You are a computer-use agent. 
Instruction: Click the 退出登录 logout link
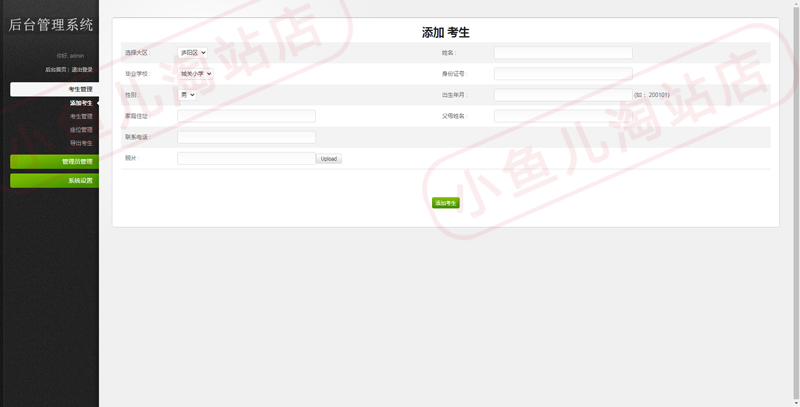pos(82,69)
